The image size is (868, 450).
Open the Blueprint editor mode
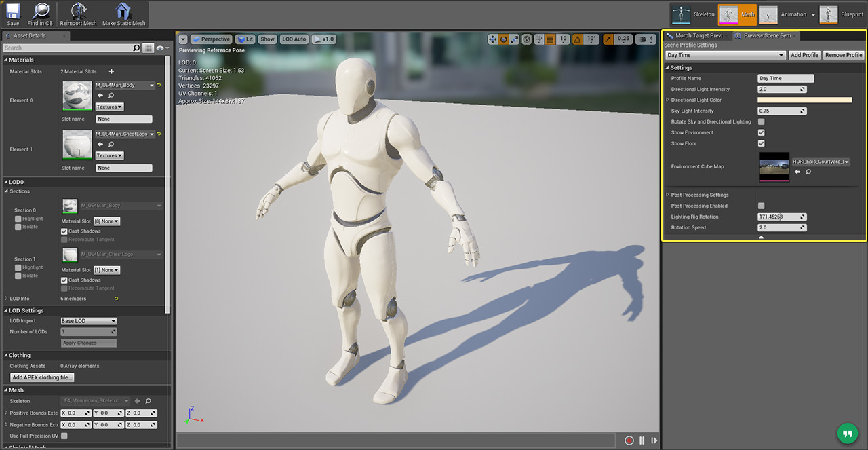point(841,14)
